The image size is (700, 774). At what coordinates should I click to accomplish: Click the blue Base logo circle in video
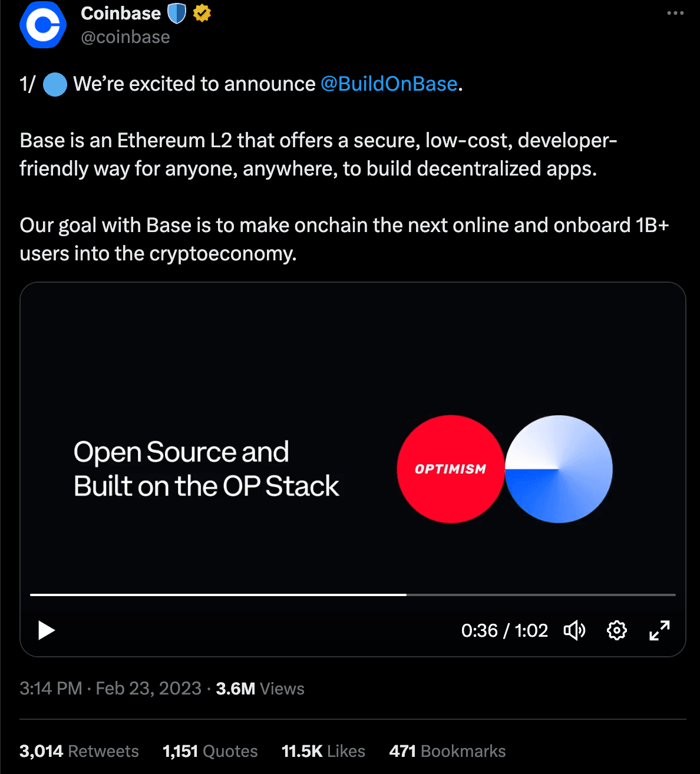click(x=559, y=469)
